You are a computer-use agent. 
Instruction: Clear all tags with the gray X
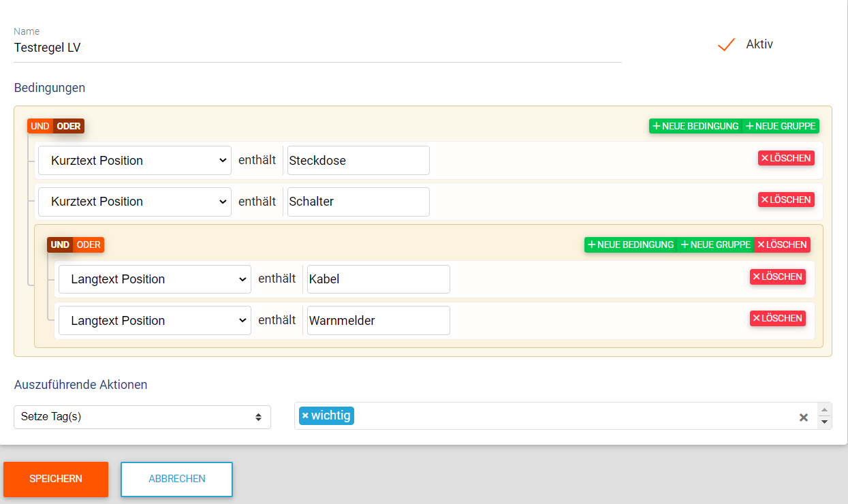click(x=804, y=418)
